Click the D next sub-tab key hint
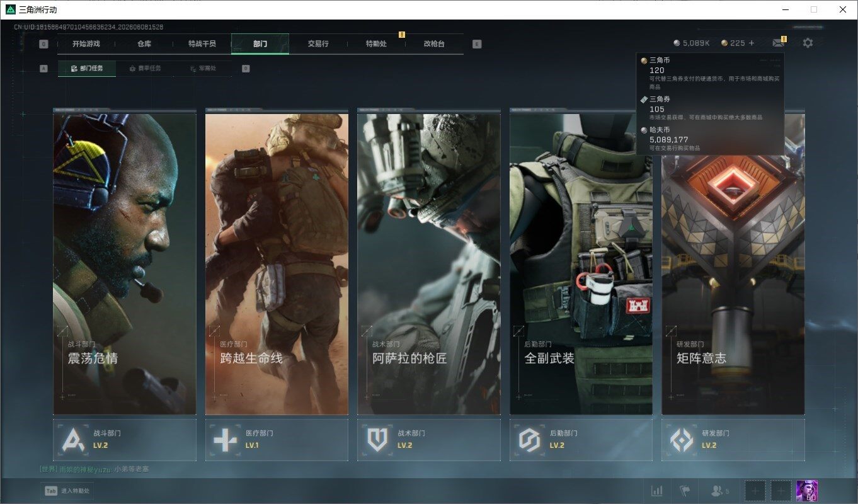858x504 pixels. coord(246,69)
